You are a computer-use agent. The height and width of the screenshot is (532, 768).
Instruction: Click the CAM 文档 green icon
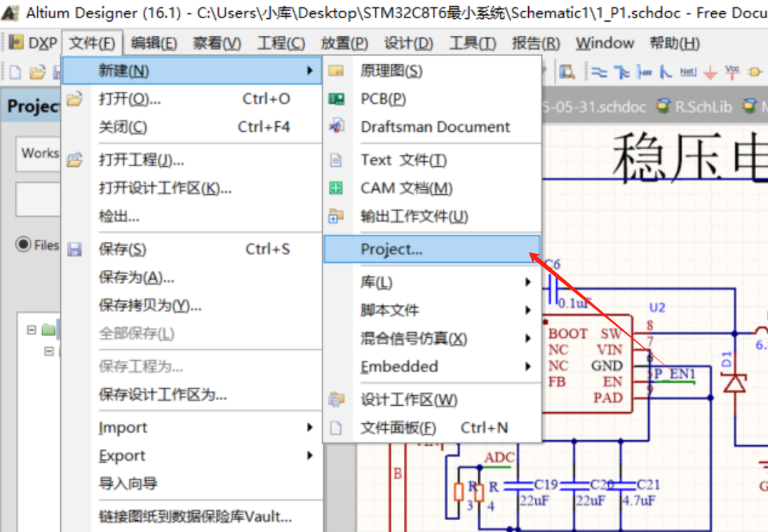pos(336,188)
